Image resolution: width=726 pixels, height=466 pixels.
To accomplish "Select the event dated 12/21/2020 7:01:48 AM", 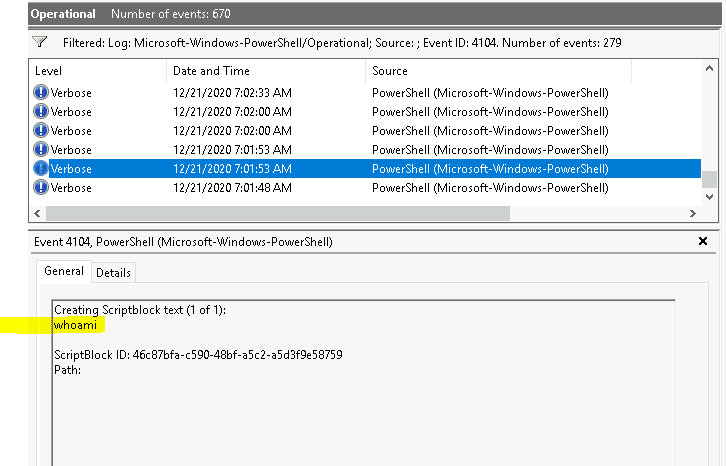I will click(x=366, y=188).
